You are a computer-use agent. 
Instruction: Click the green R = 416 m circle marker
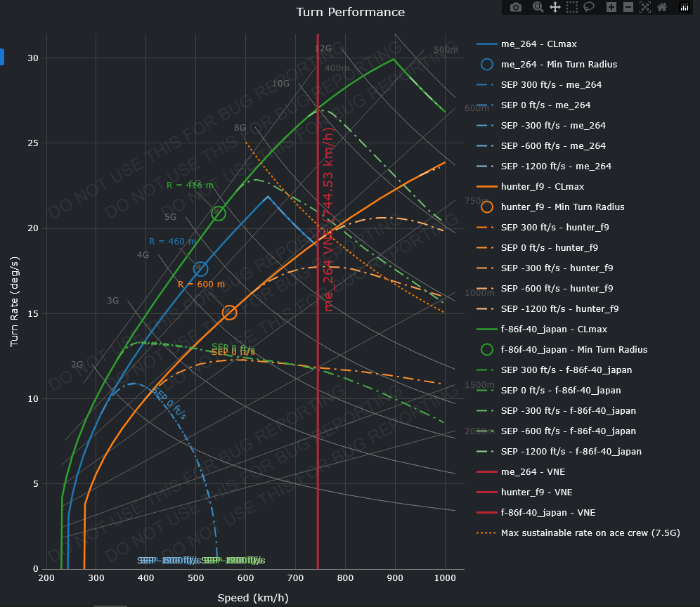coord(219,214)
